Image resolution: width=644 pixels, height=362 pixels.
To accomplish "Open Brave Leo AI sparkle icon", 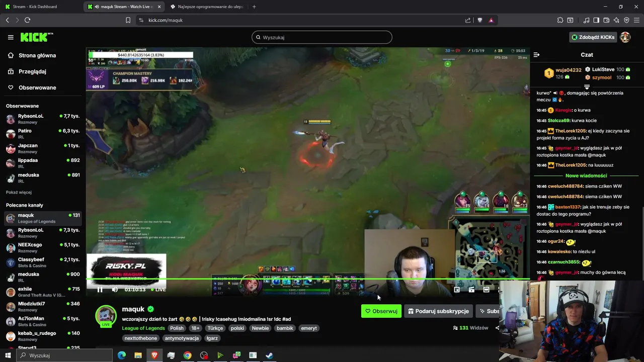I will (616, 20).
